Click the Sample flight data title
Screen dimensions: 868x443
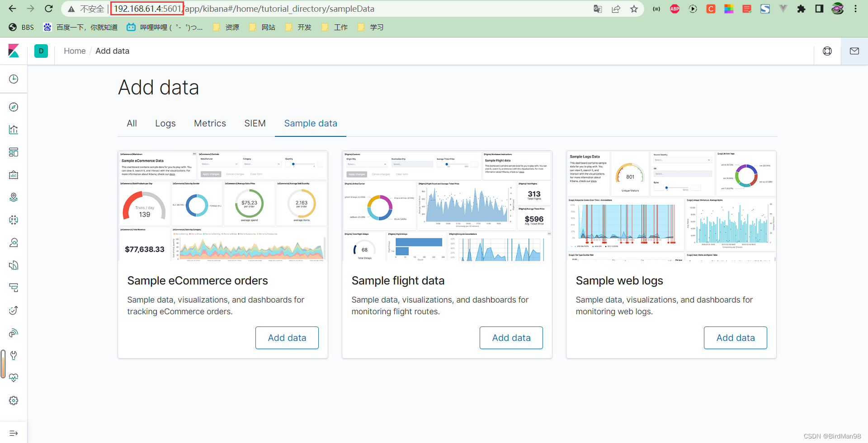coord(398,280)
